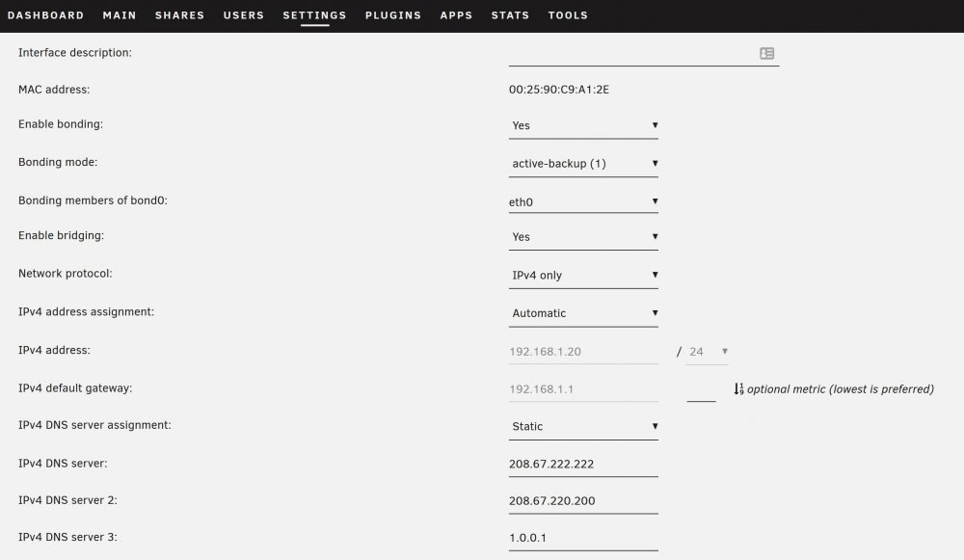
Task: Edit IPv4 DNS server 3 field 1.0.0.1
Action: click(583, 538)
